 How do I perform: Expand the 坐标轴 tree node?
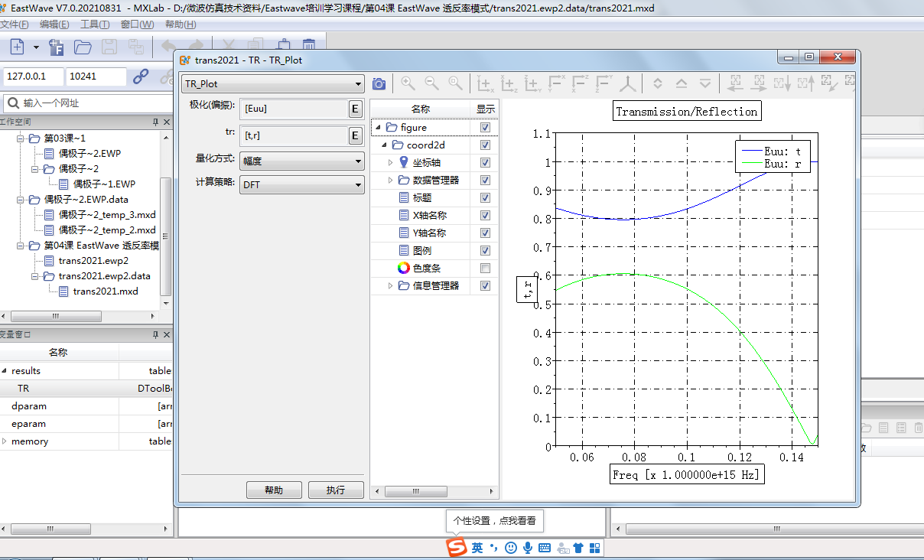coord(391,163)
